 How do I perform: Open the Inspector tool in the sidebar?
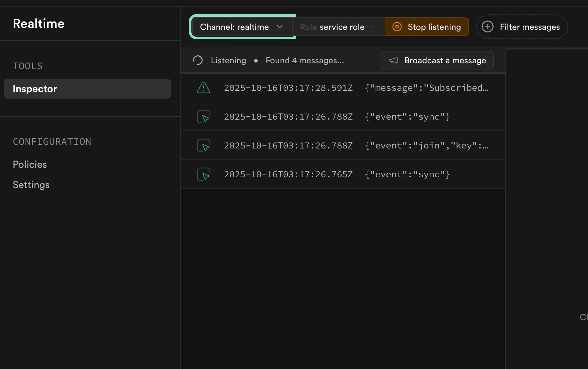[87, 88]
